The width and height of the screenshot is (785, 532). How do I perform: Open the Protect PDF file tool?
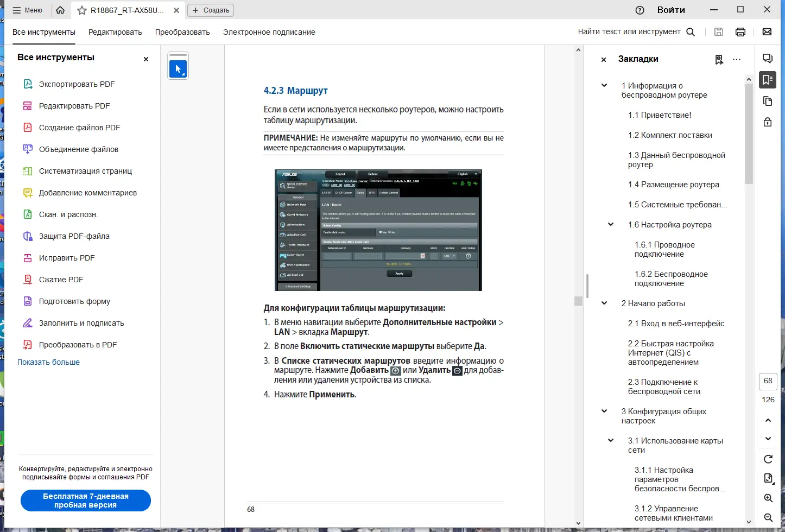click(x=66, y=236)
